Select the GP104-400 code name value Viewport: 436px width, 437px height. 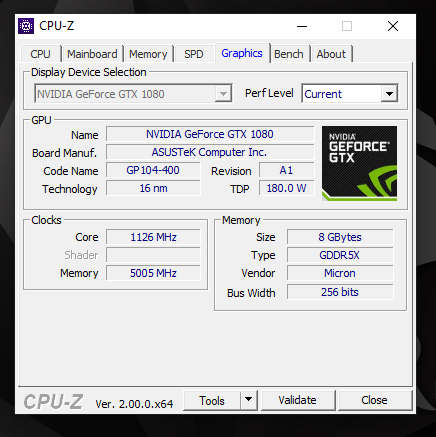(x=153, y=170)
